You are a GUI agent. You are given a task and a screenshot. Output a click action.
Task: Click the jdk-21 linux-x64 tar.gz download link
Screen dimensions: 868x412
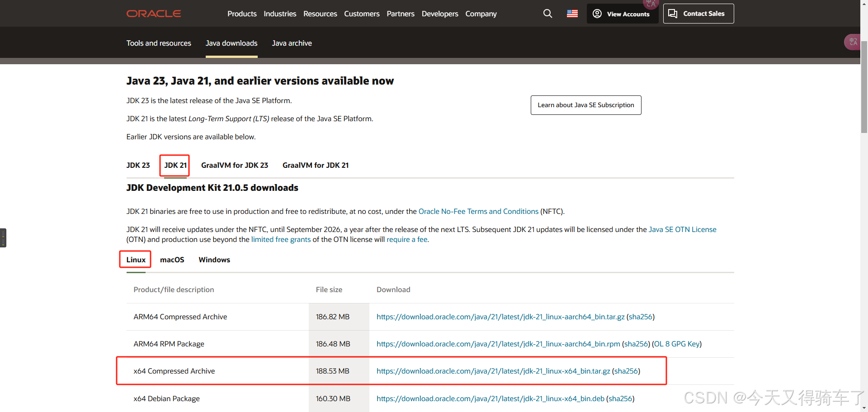492,371
